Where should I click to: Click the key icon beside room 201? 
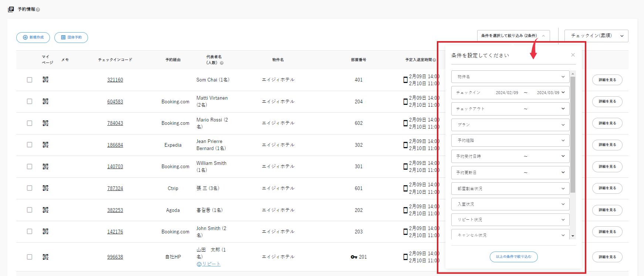click(x=354, y=257)
